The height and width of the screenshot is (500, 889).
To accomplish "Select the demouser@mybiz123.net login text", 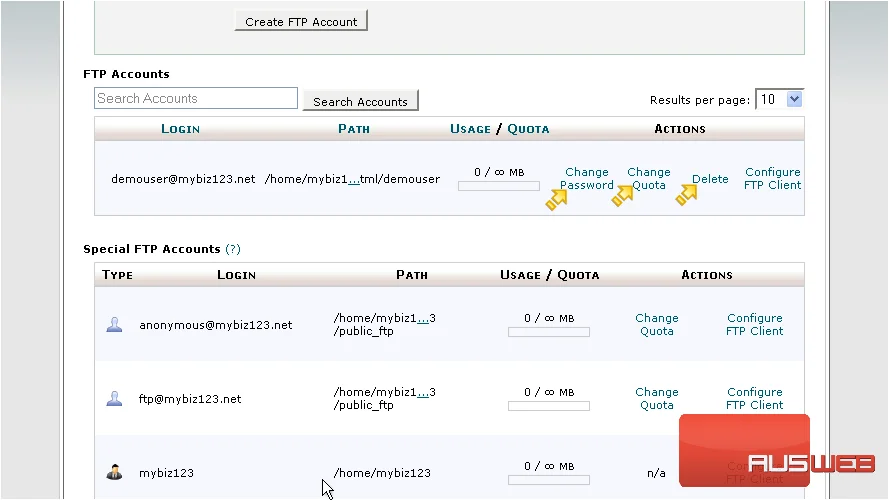I will (183, 179).
